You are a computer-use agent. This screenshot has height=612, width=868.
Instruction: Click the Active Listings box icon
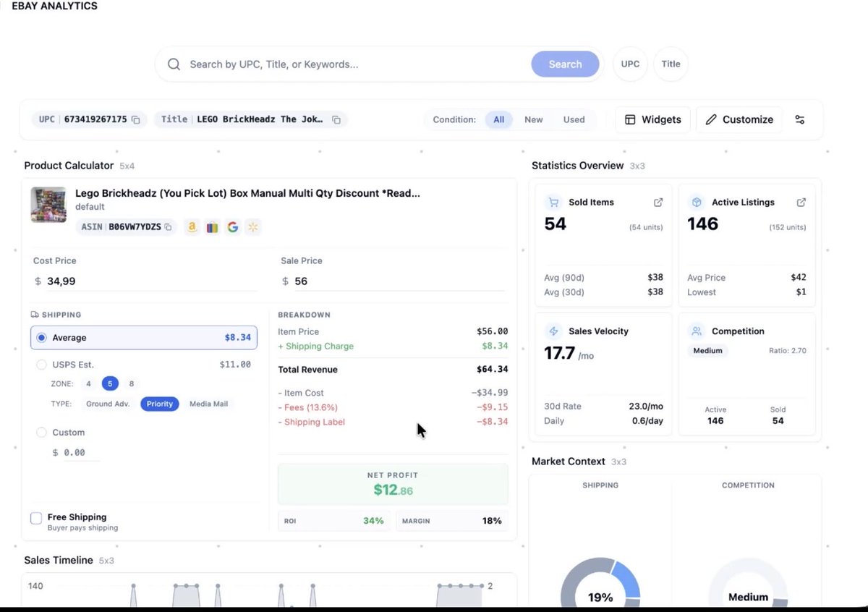coord(697,203)
